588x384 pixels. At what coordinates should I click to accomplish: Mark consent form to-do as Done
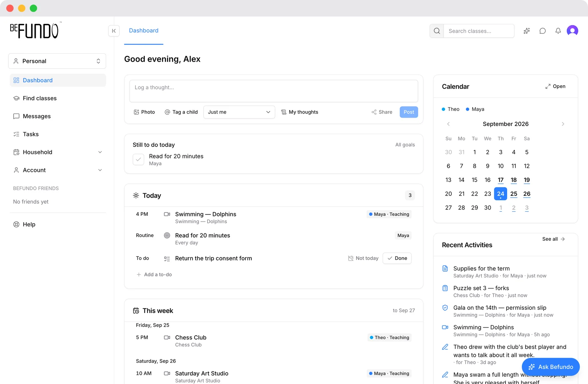(397, 258)
